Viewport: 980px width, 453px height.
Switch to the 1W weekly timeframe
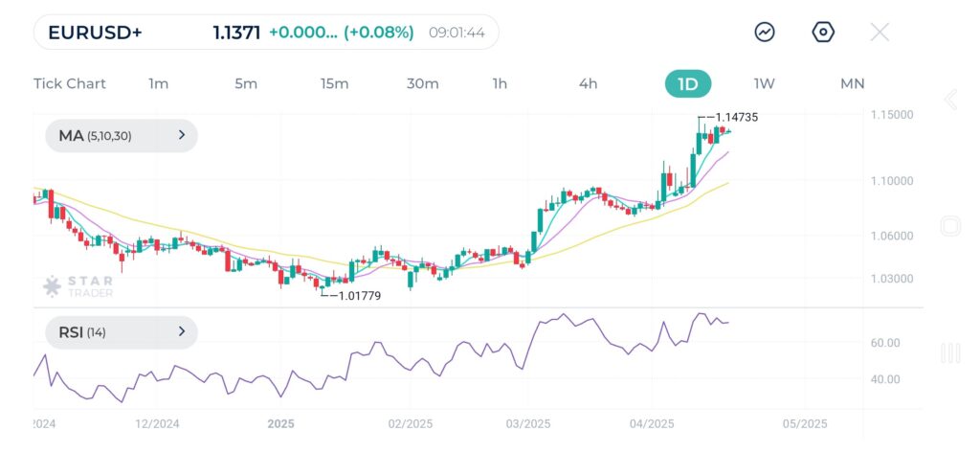click(764, 83)
